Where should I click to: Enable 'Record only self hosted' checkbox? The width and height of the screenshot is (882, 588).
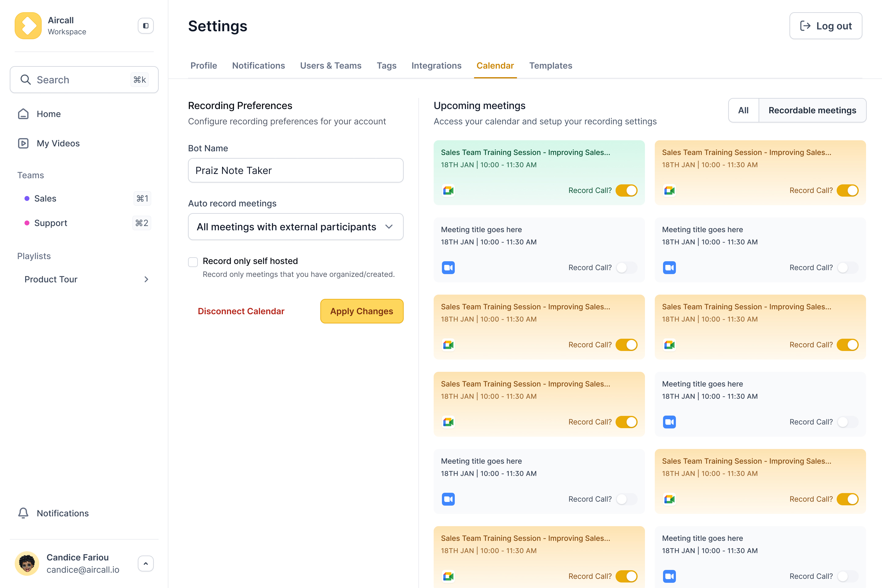coord(193,262)
